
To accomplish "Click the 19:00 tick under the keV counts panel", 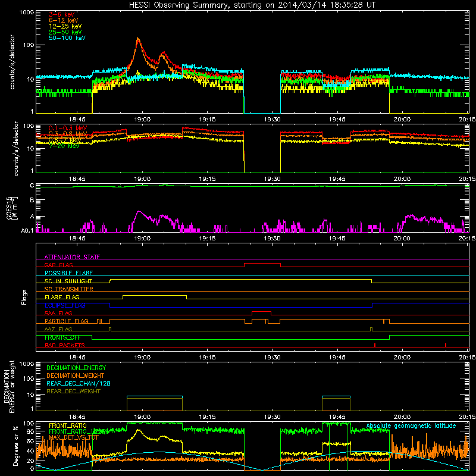I will tap(142, 120).
